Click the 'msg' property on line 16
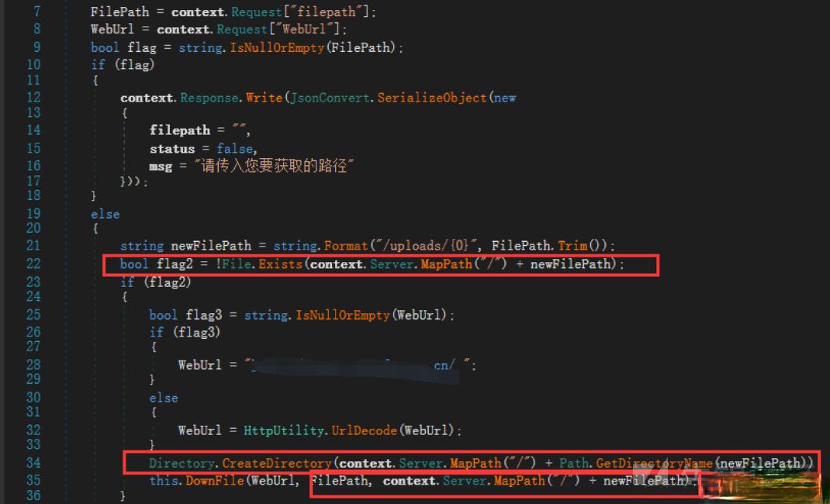Image resolution: width=830 pixels, height=504 pixels. point(161,167)
